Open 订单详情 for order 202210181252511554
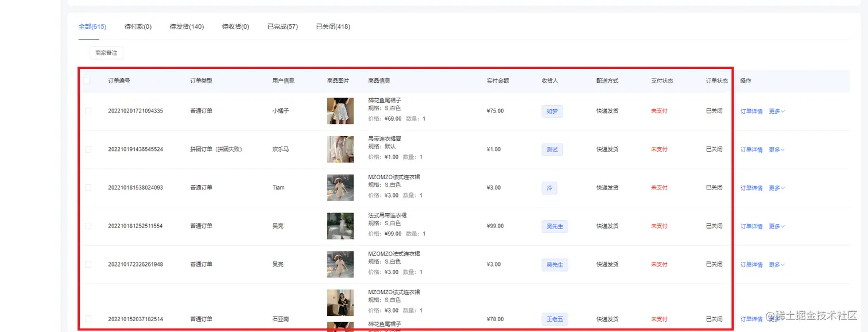 click(751, 227)
